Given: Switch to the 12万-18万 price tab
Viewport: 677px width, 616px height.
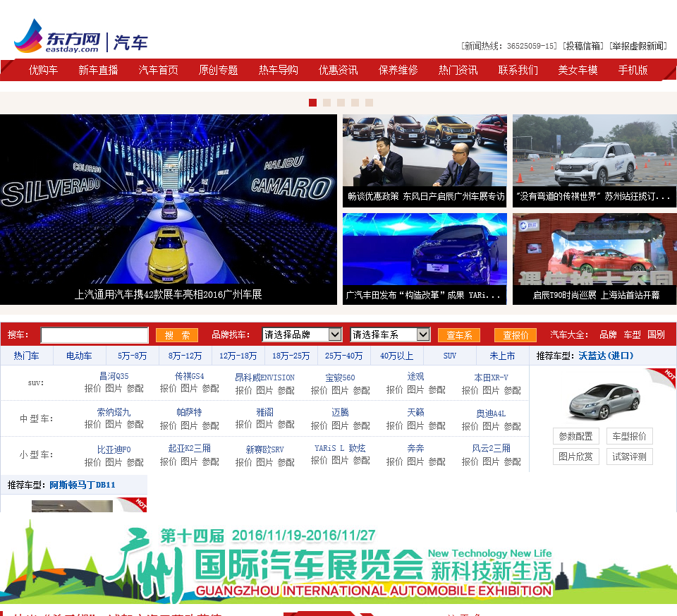Looking at the screenshot, I should click(238, 356).
